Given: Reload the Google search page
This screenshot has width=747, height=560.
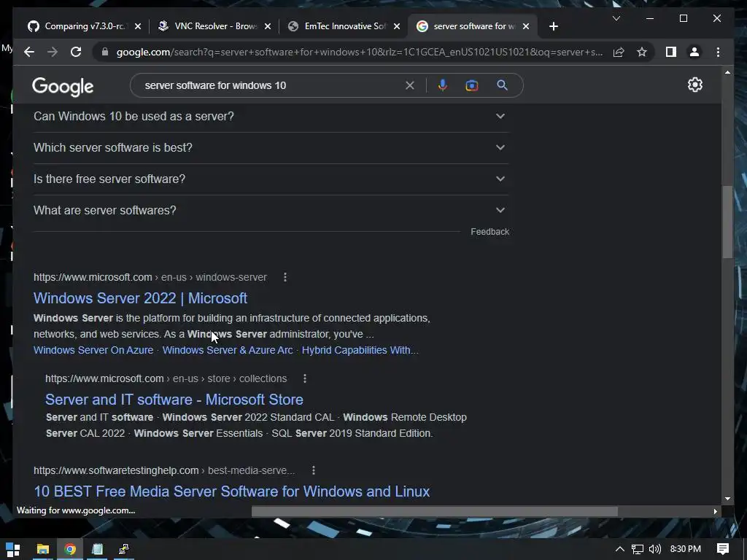Looking at the screenshot, I should tap(76, 52).
